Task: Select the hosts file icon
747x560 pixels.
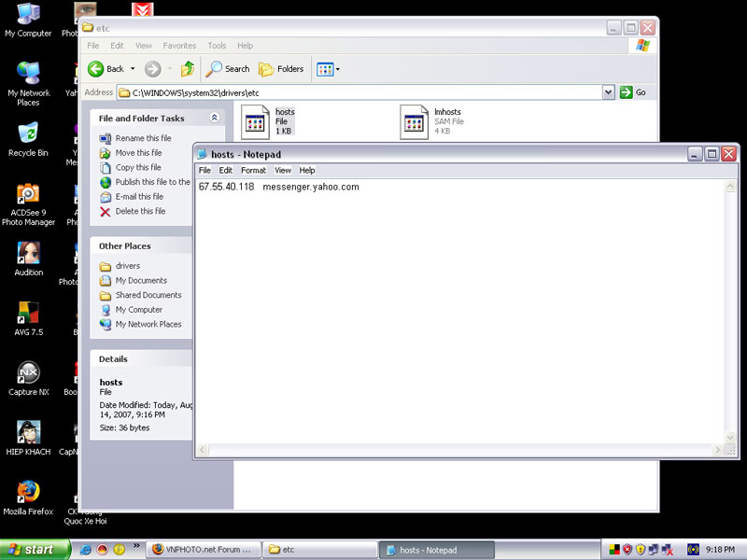Action: [255, 121]
